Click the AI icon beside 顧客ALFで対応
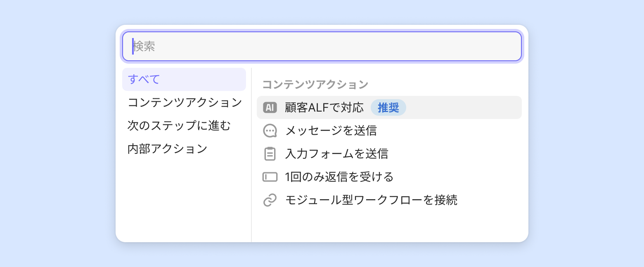The width and height of the screenshot is (644, 267). 270,107
